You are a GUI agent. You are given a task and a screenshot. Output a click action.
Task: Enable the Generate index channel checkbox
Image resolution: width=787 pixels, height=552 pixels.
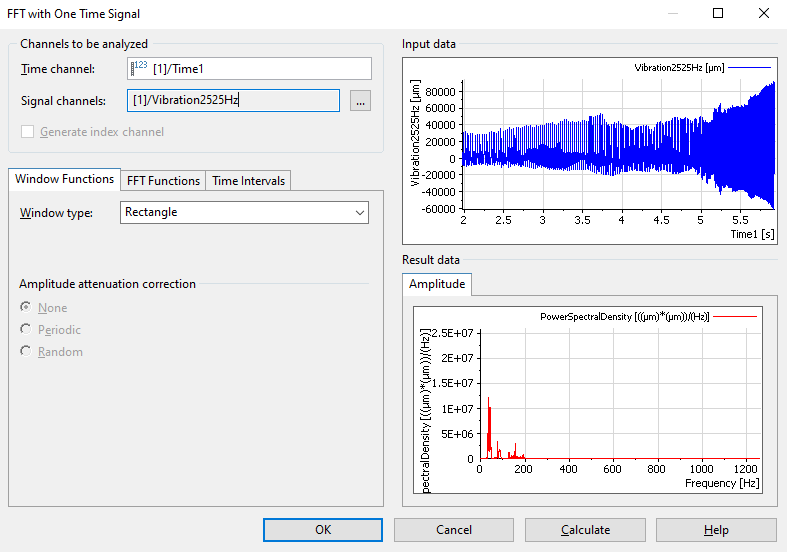(28, 132)
